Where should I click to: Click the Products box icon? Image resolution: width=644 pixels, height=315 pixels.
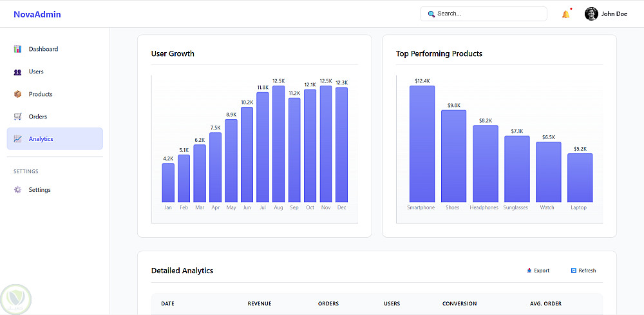[18, 94]
